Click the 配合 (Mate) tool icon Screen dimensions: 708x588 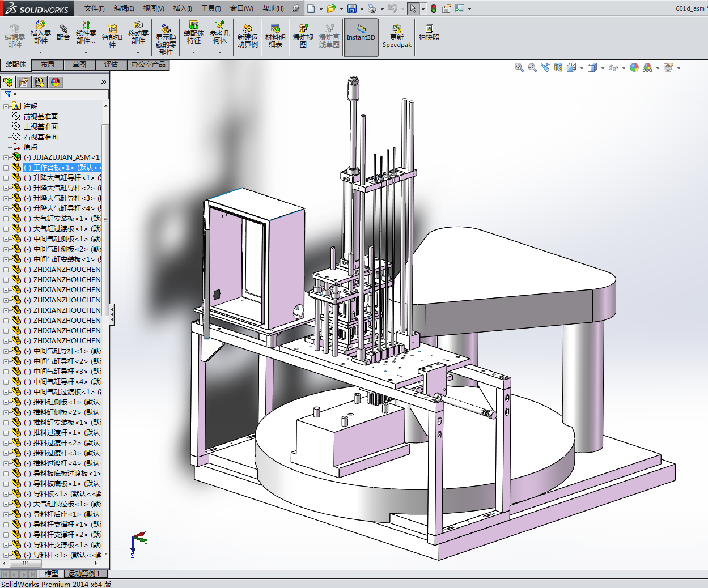coord(63,33)
